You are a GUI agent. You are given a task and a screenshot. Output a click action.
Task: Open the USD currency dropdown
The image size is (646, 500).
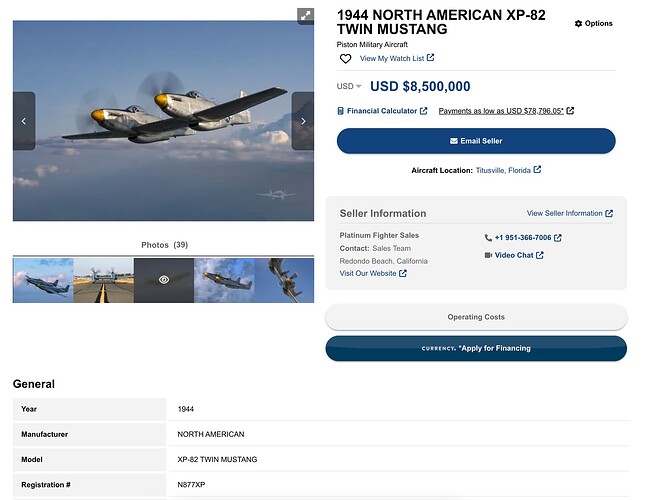[349, 86]
